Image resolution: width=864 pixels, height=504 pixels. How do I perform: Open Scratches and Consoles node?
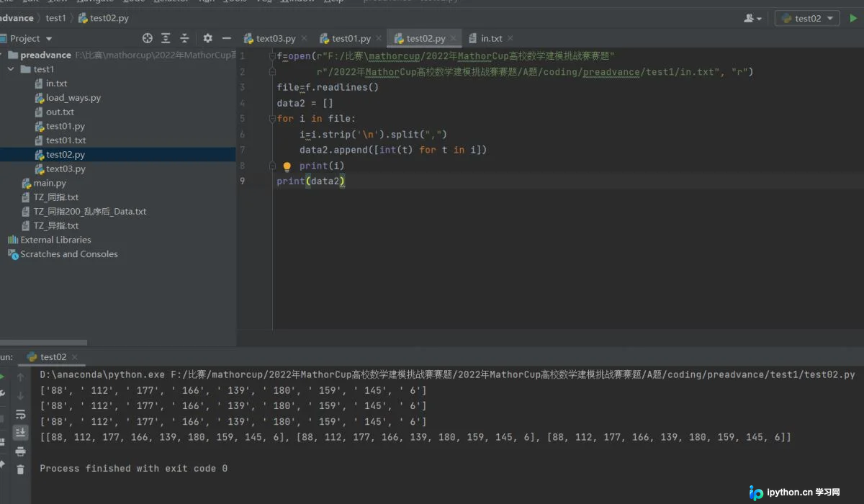click(x=68, y=254)
